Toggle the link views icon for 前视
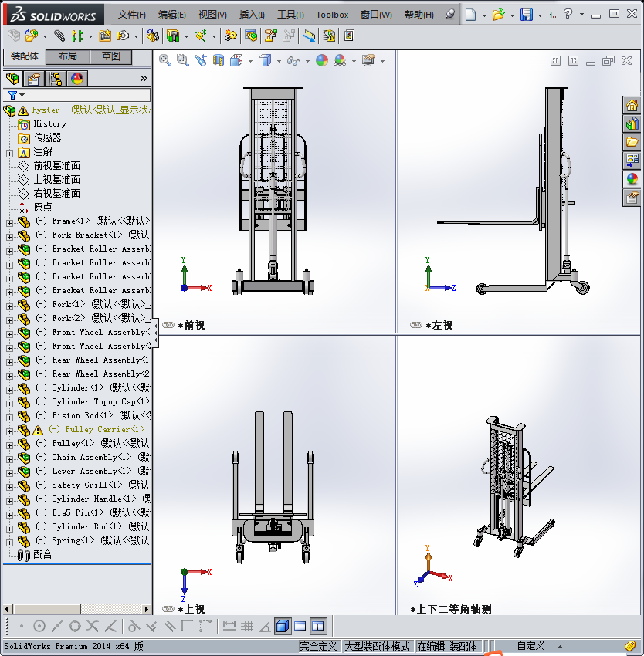This screenshot has width=644, height=656. [x=168, y=325]
